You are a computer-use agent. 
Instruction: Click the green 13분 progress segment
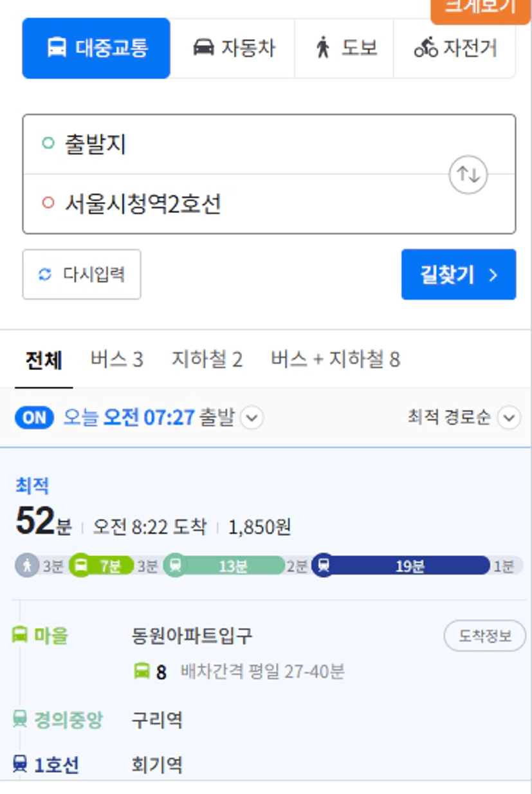point(224,566)
